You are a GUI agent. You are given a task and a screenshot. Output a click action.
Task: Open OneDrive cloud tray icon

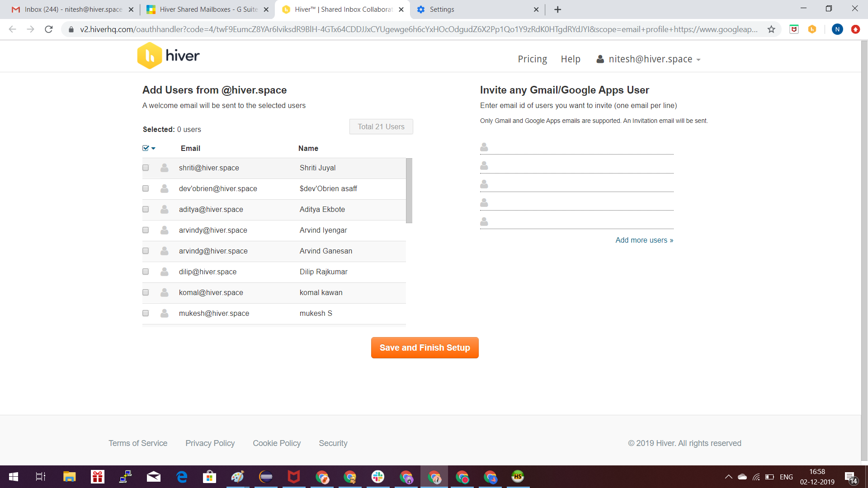coord(742,477)
